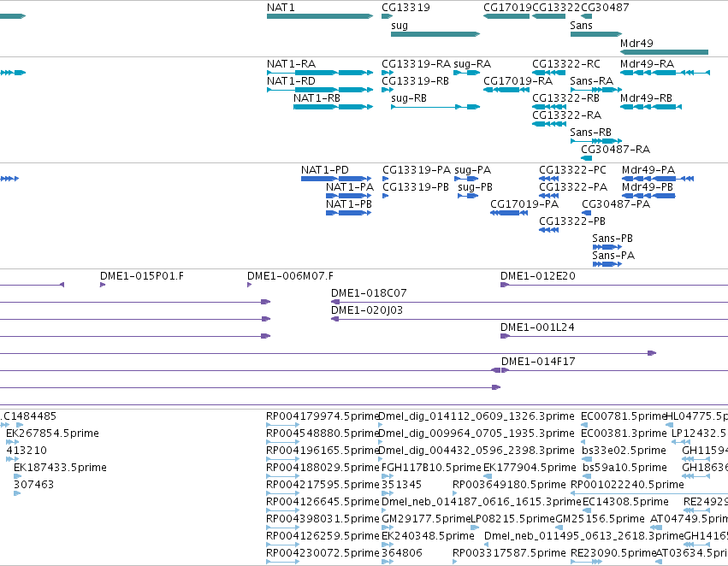Click the sug-RA label
728x566 pixels.
coord(472,64)
